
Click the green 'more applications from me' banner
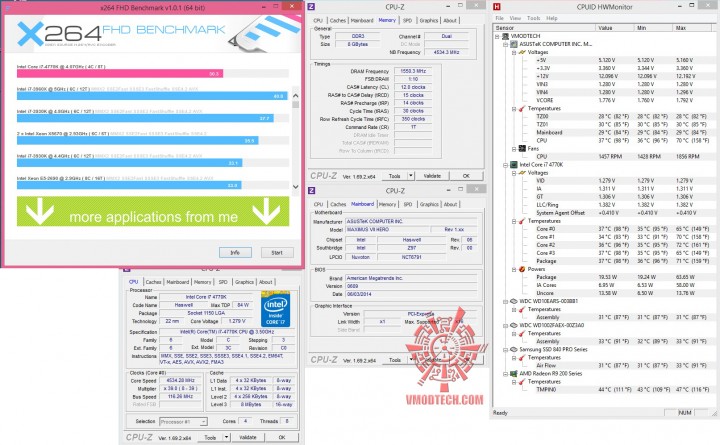(153, 211)
